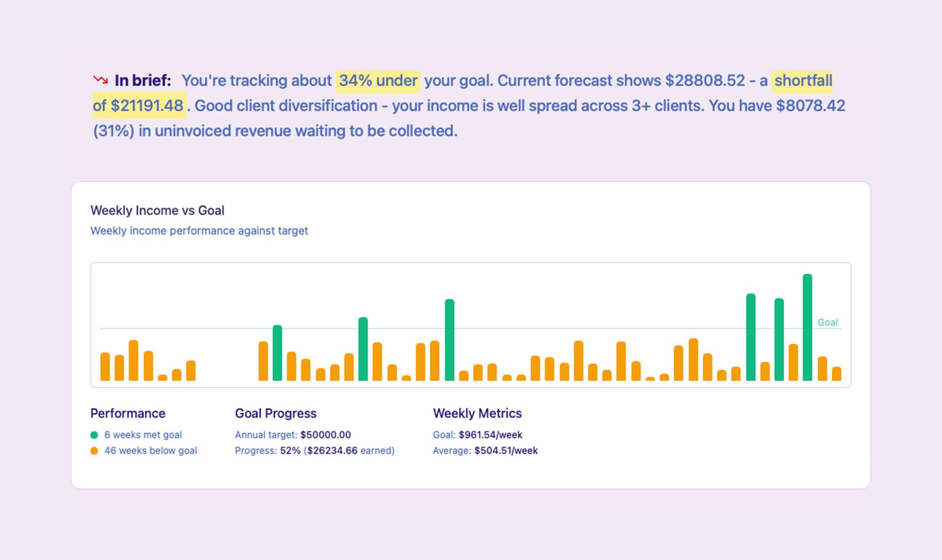Screen dimensions: 942x560
Task: Click the tallest green bar in chart
Action: click(807, 327)
